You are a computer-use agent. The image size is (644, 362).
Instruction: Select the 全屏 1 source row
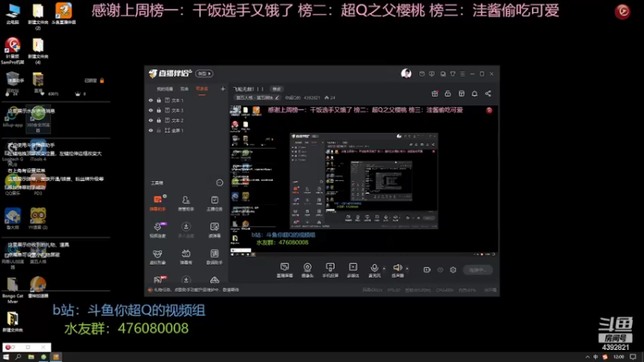click(x=186, y=130)
